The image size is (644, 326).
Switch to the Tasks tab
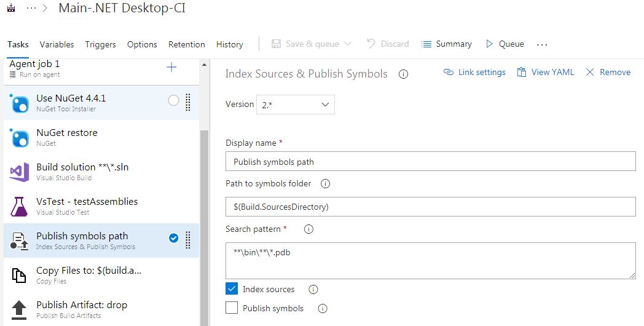(x=18, y=44)
